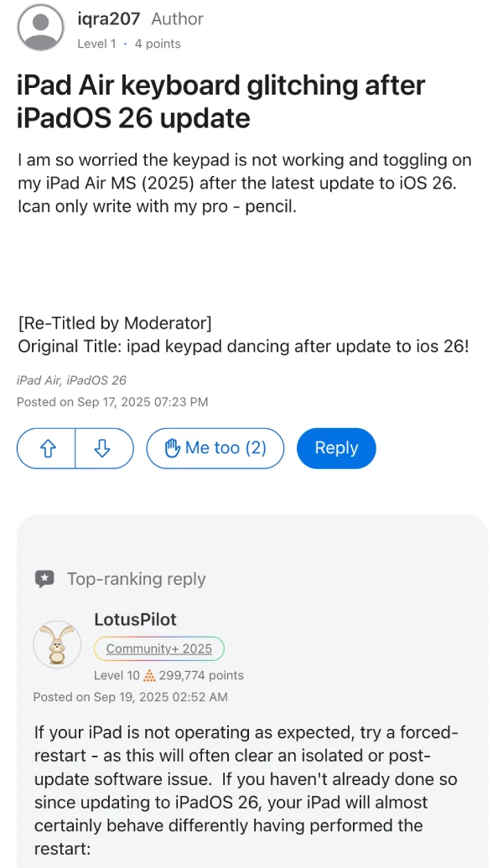
Task: Click the Top-ranking reply speech bubble badge
Action: [46, 578]
